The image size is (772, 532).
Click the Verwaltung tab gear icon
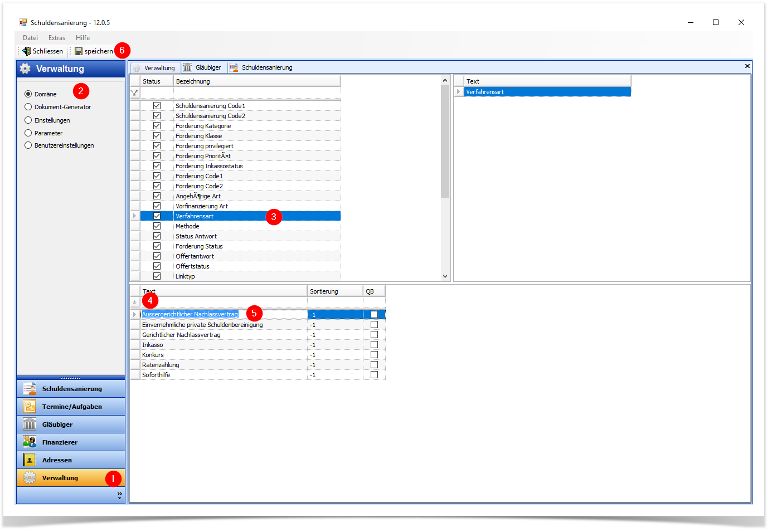tap(137, 68)
